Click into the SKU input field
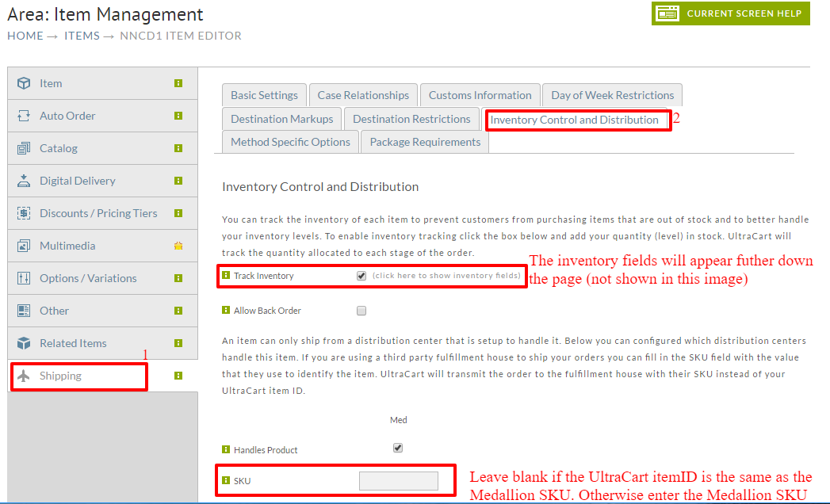The width and height of the screenshot is (830, 504). pyautogui.click(x=399, y=481)
